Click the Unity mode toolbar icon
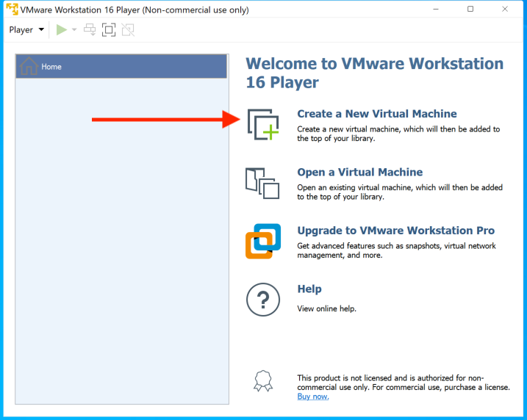 [128, 30]
